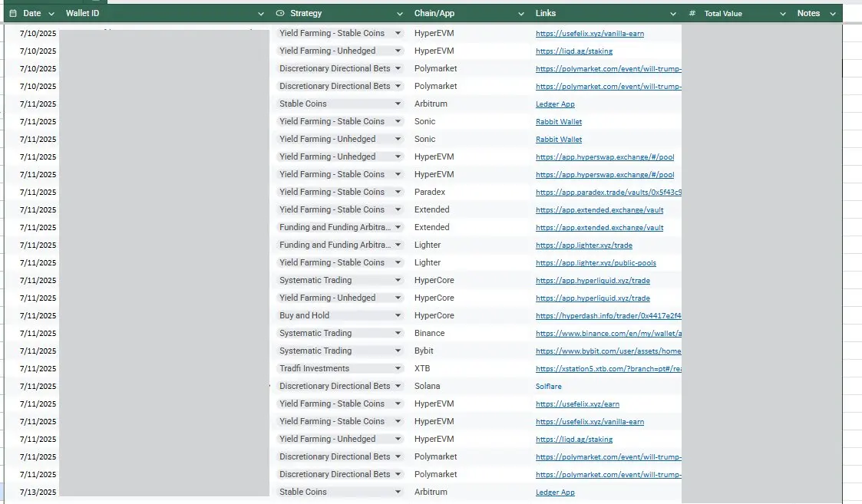Click the Total Value column header label
The width and height of the screenshot is (862, 504).
coord(723,13)
